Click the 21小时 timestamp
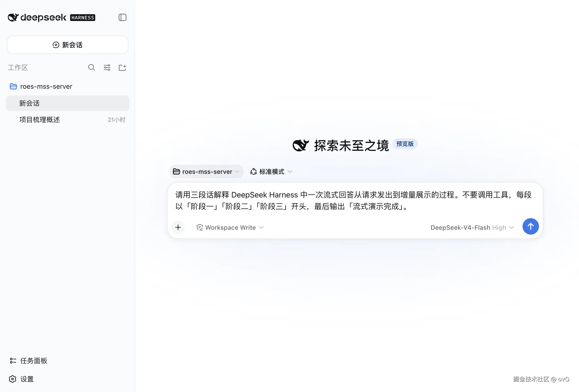 tap(116, 120)
